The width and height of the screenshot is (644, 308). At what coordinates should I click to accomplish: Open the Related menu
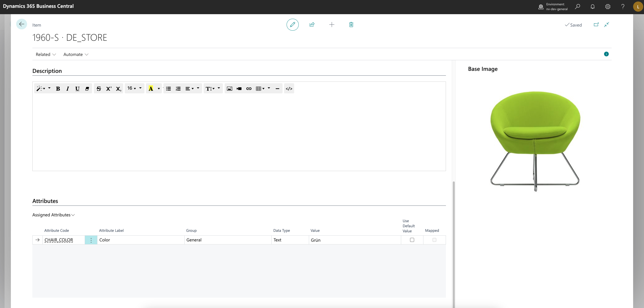point(46,54)
